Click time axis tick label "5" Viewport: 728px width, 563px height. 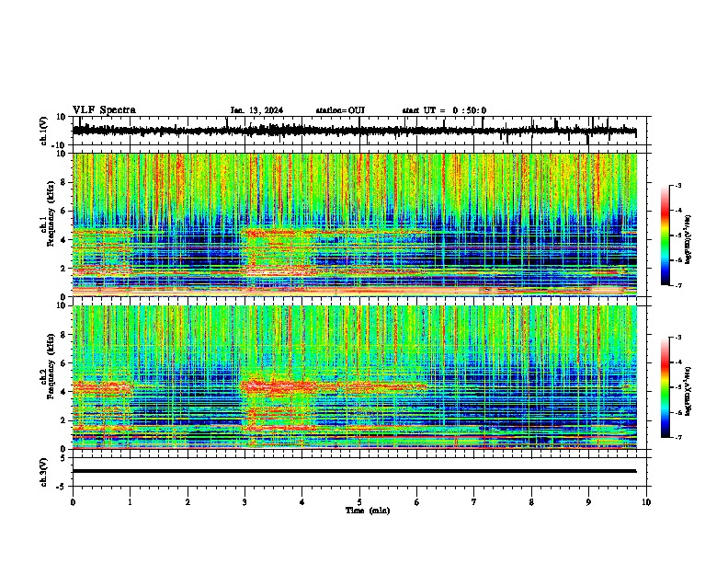pos(359,502)
